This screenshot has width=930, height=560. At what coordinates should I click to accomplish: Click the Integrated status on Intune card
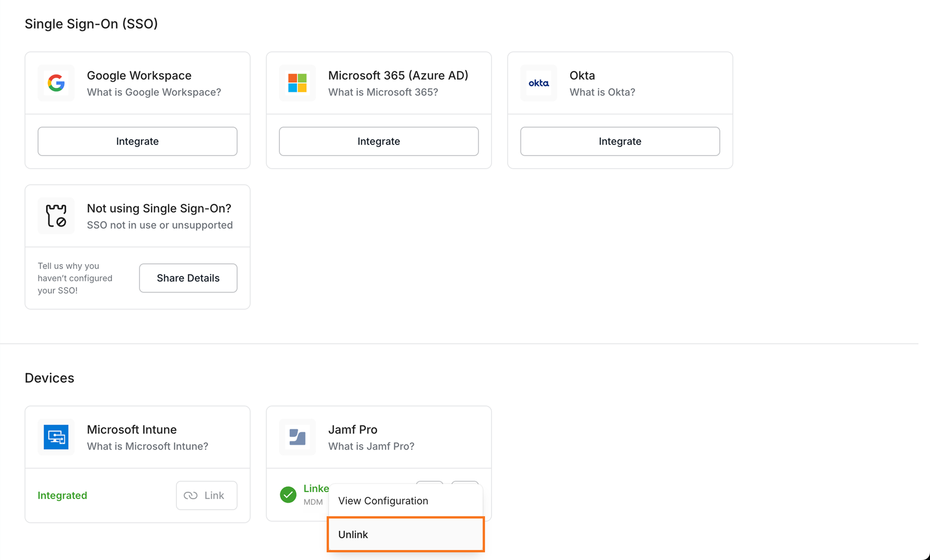62,495
